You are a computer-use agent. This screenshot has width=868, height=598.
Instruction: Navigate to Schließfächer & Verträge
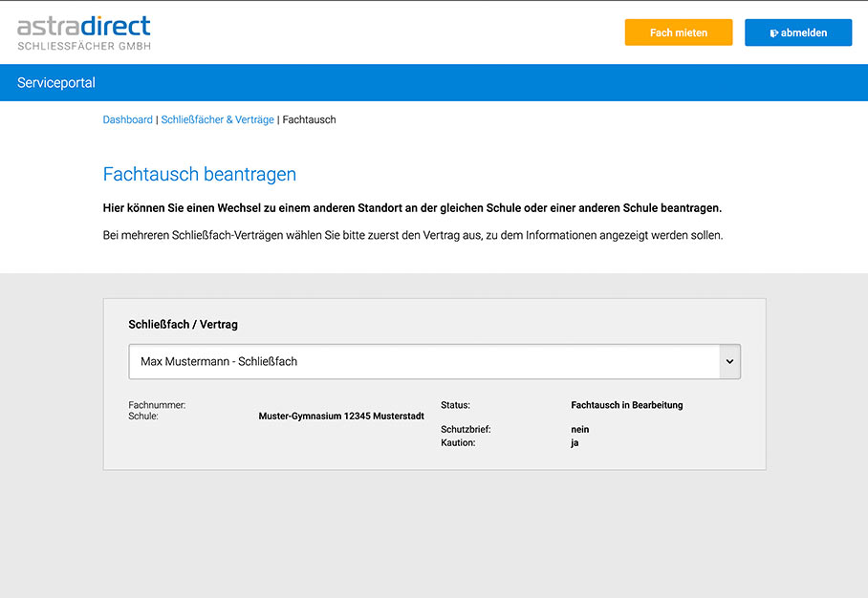click(217, 119)
